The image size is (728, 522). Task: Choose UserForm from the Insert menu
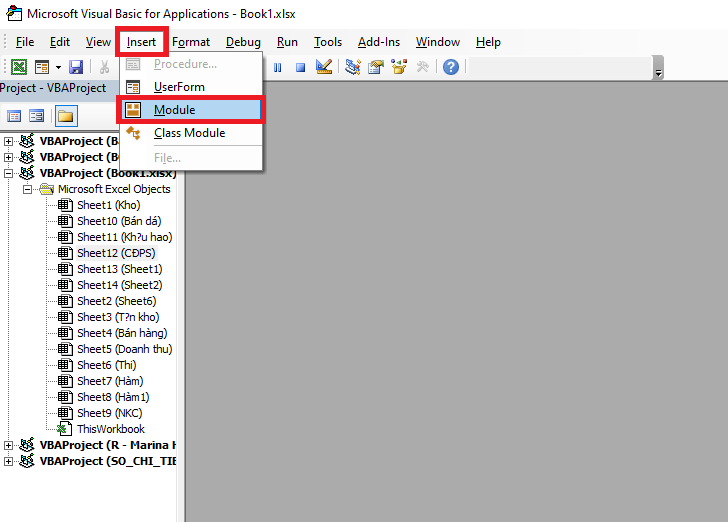tap(191, 87)
